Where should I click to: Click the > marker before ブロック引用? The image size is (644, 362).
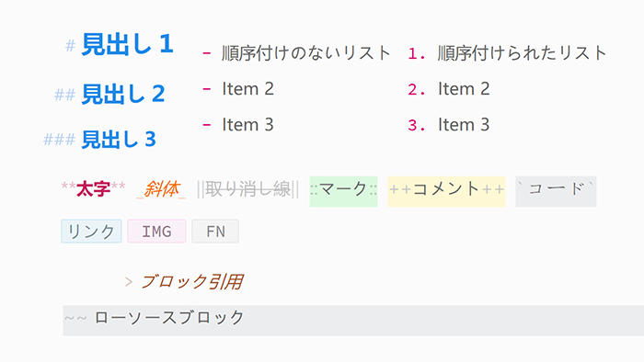[129, 282]
